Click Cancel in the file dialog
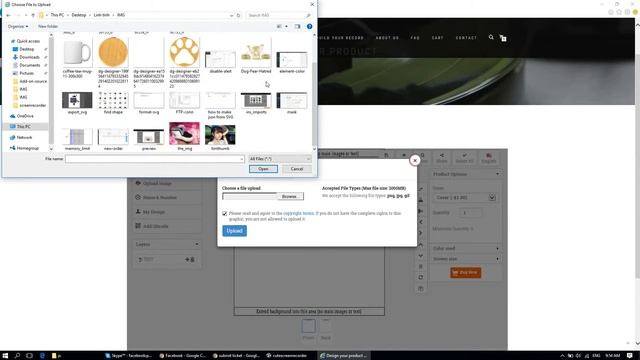 click(297, 169)
